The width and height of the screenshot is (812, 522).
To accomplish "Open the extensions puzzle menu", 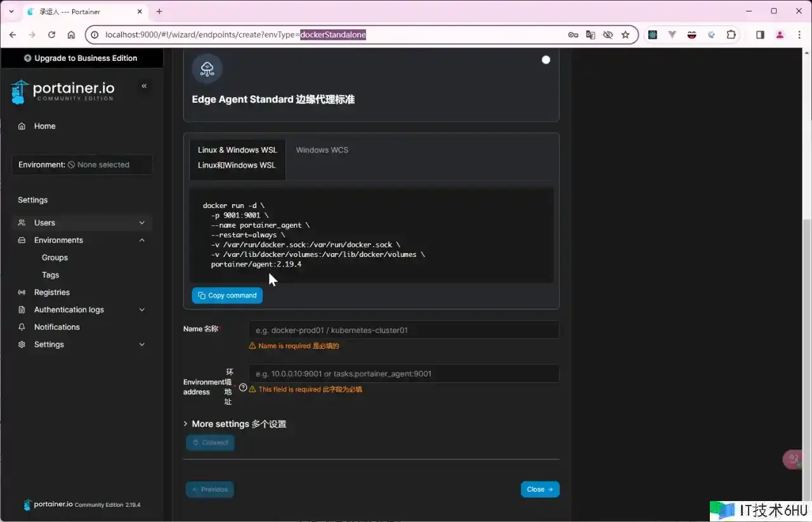I will point(731,35).
